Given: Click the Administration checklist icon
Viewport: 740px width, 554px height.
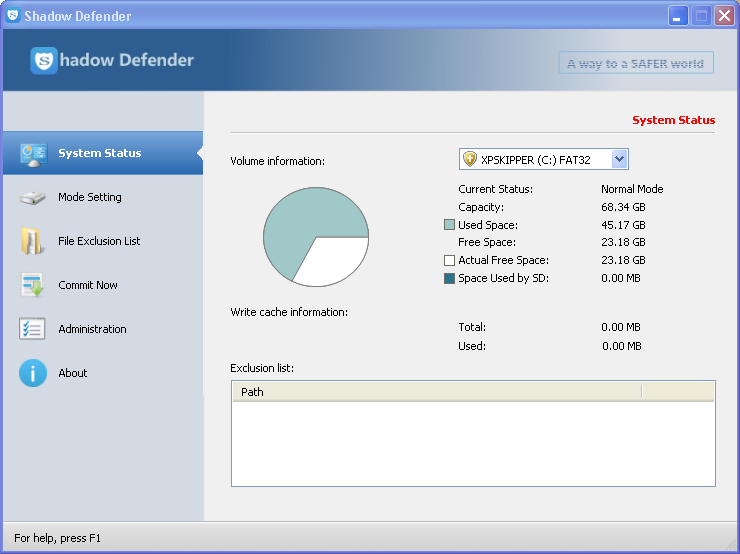Looking at the screenshot, I should [32, 329].
